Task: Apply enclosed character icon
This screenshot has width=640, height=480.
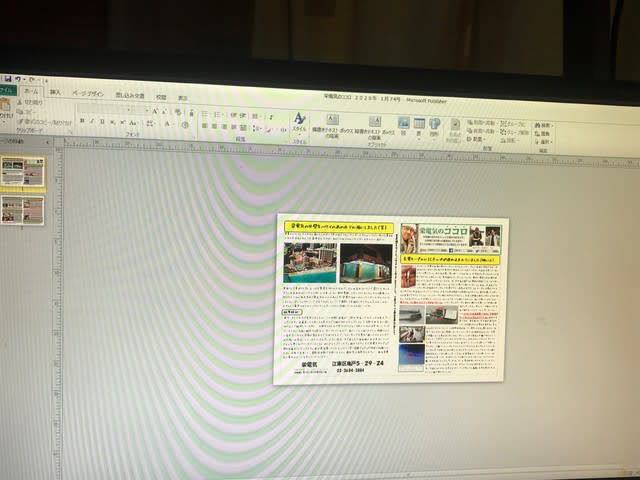Action: pyautogui.click(x=185, y=124)
